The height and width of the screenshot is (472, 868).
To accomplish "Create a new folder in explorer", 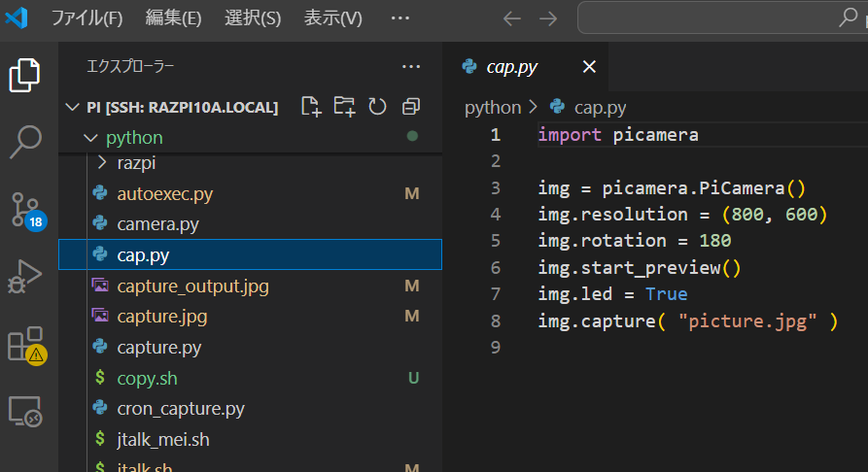I will click(344, 106).
